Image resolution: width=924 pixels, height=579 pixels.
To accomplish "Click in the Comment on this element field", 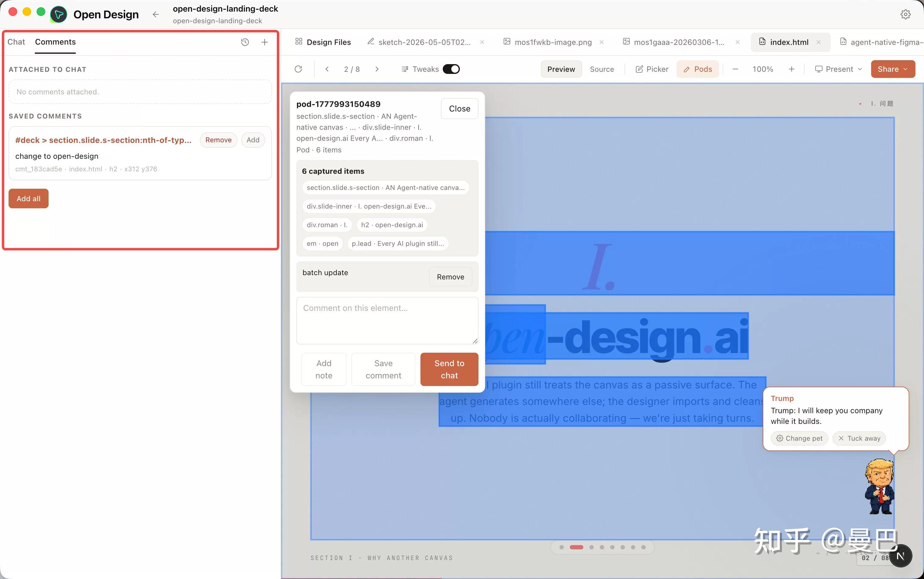I will point(387,321).
